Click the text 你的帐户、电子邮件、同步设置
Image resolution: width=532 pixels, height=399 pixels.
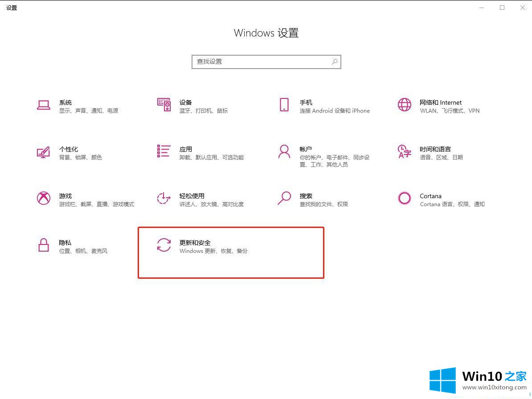click(x=335, y=161)
